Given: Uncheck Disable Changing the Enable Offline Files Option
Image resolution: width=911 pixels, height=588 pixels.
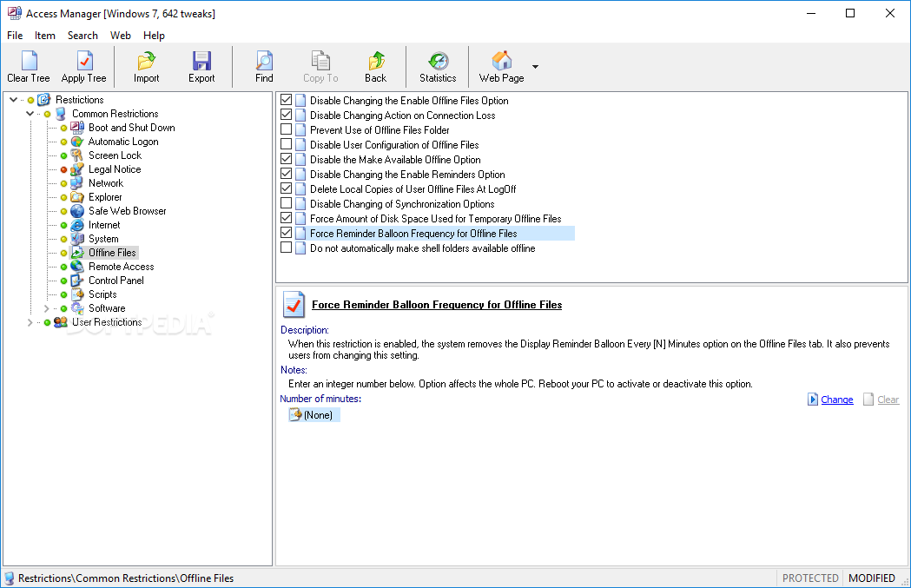Looking at the screenshot, I should (x=286, y=100).
